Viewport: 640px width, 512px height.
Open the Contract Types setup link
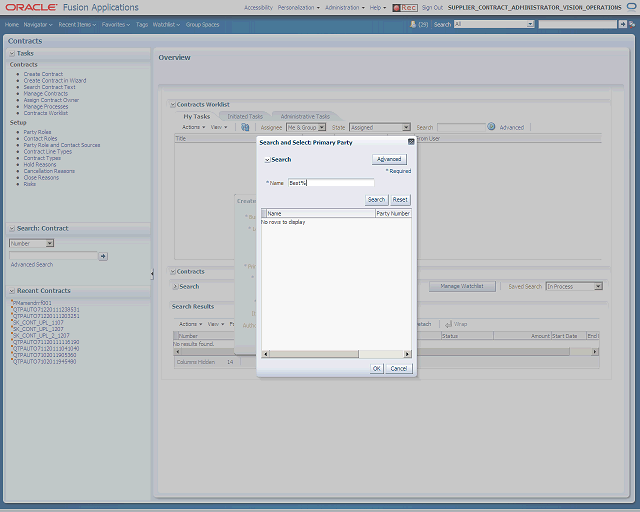coord(42,158)
